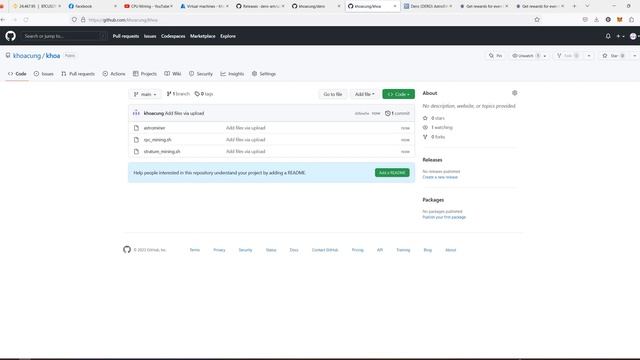
Task: Open Explore in top navigation
Action: [x=228, y=36]
